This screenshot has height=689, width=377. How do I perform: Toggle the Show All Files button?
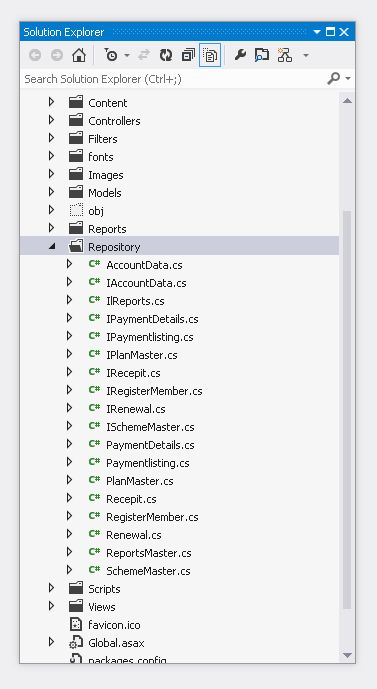click(x=210, y=55)
